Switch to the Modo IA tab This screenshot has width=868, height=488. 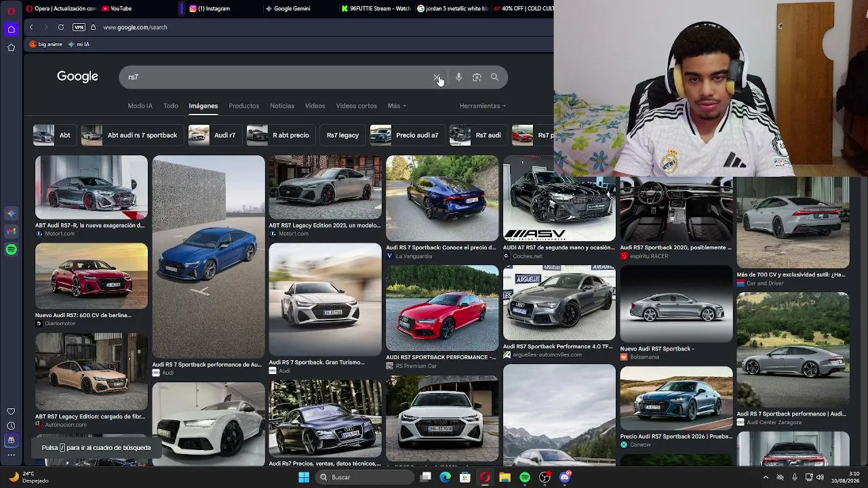(140, 106)
